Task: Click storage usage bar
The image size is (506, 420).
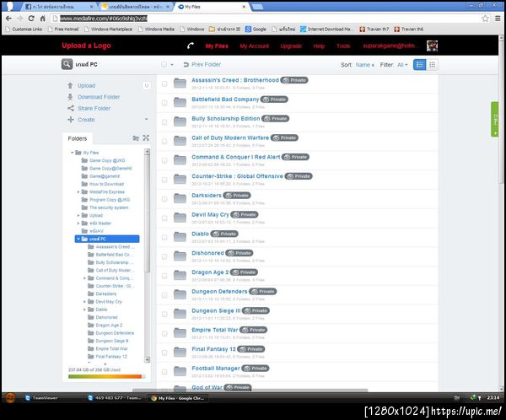Action: pyautogui.click(x=106, y=376)
